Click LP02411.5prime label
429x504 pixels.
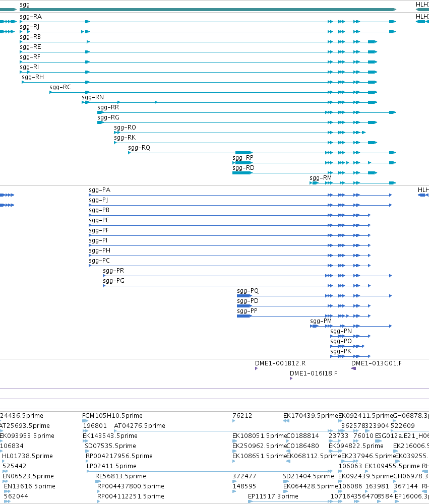(x=111, y=466)
